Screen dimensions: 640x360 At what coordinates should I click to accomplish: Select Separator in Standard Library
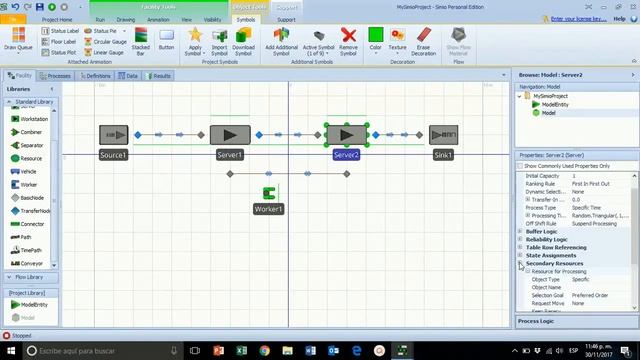[x=27, y=145]
